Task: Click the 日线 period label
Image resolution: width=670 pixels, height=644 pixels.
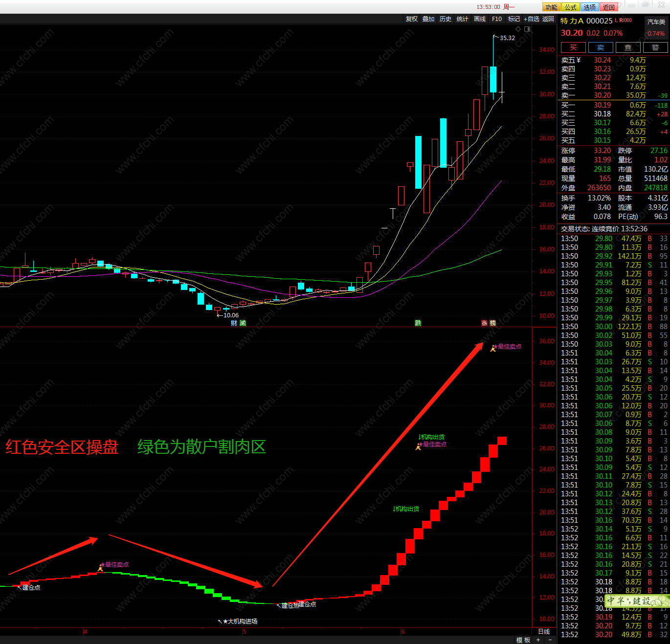Action: pos(544,632)
